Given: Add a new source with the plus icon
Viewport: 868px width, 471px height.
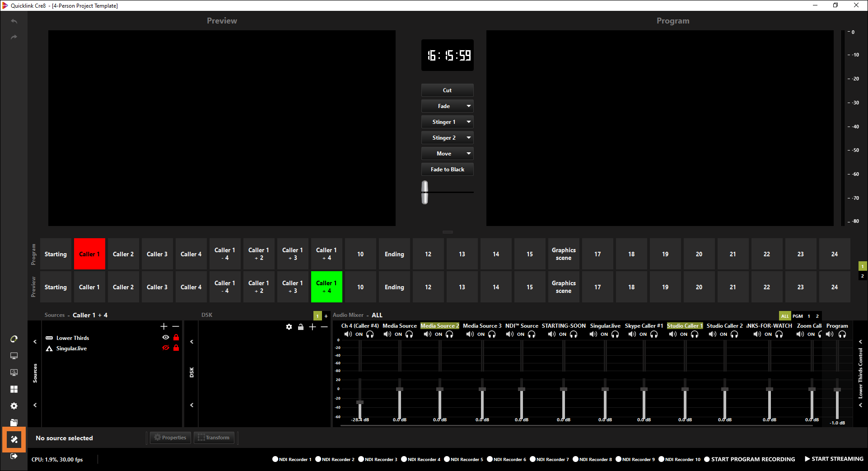Looking at the screenshot, I should 164,326.
